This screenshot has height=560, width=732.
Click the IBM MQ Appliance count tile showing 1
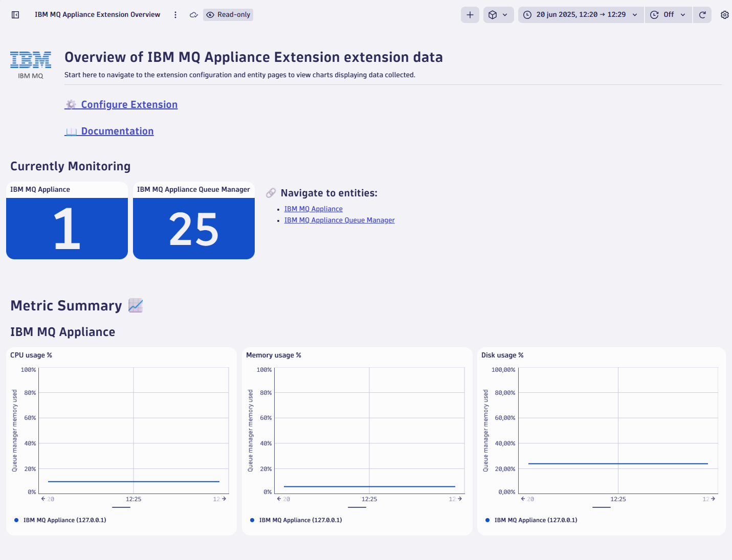pos(66,229)
